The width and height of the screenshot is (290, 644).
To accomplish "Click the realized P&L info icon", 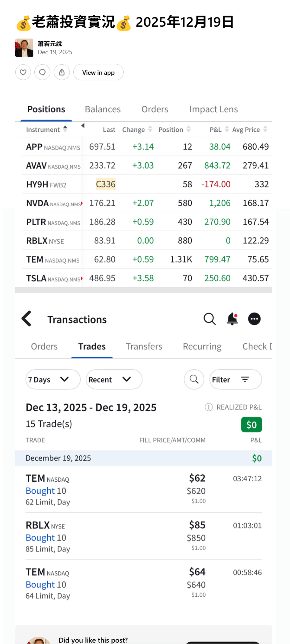I will [209, 407].
